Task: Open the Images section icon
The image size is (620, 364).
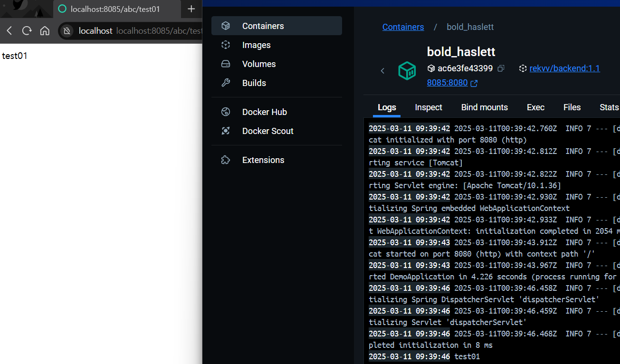Action: (x=226, y=45)
